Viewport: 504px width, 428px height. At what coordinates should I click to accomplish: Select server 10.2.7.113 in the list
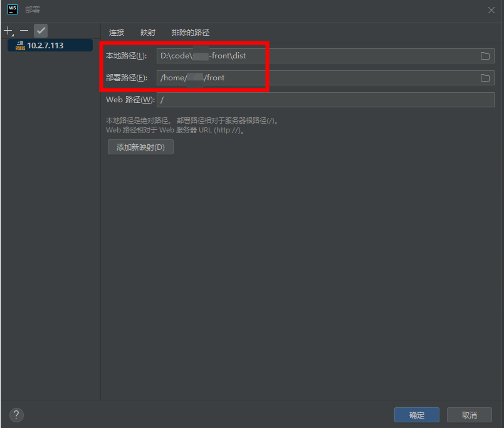click(45, 45)
